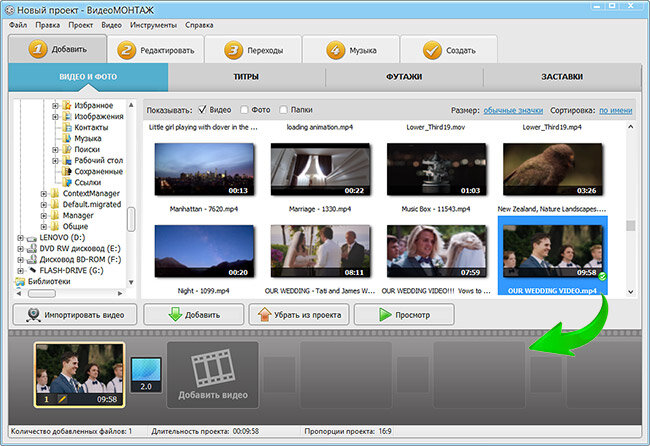The height and width of the screenshot is (446, 650).
Task: Click the обычные значки size link
Action: coord(513,110)
